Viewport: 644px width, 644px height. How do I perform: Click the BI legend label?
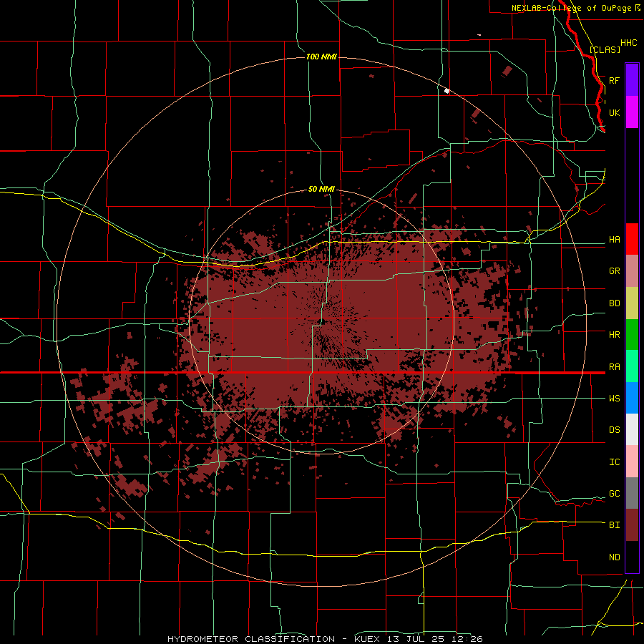click(614, 525)
